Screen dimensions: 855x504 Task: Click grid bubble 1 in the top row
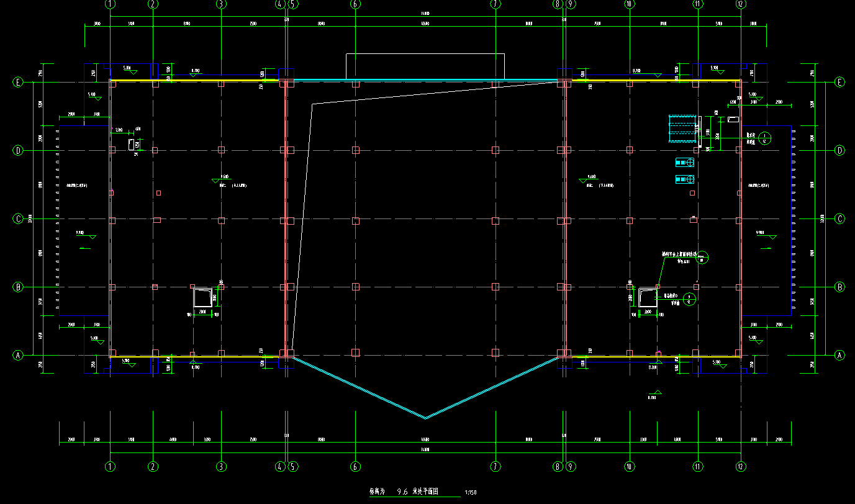click(111, 4)
